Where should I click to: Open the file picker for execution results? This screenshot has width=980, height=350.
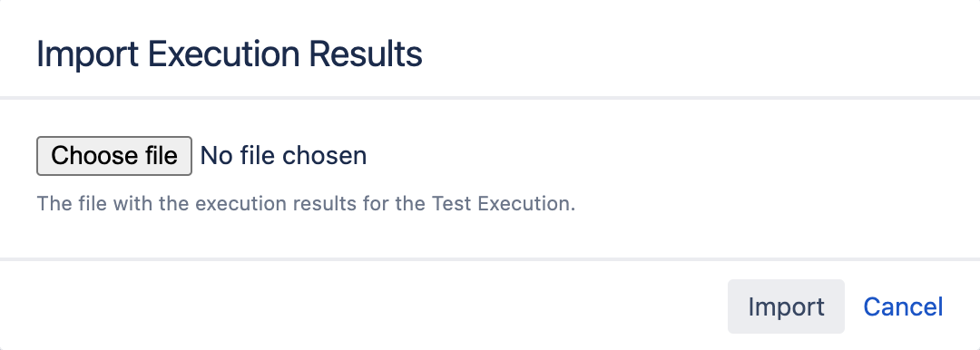(114, 156)
